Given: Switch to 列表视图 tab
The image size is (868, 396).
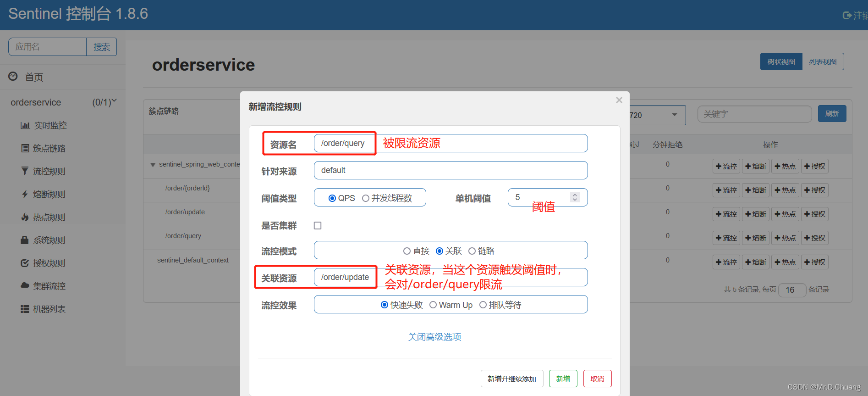Looking at the screenshot, I should pyautogui.click(x=823, y=61).
